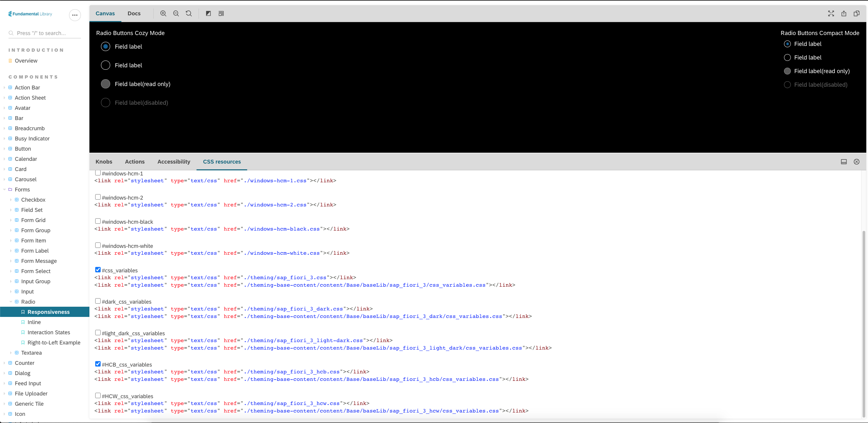The height and width of the screenshot is (423, 868).
Task: Copy the story link
Action: tap(857, 13)
